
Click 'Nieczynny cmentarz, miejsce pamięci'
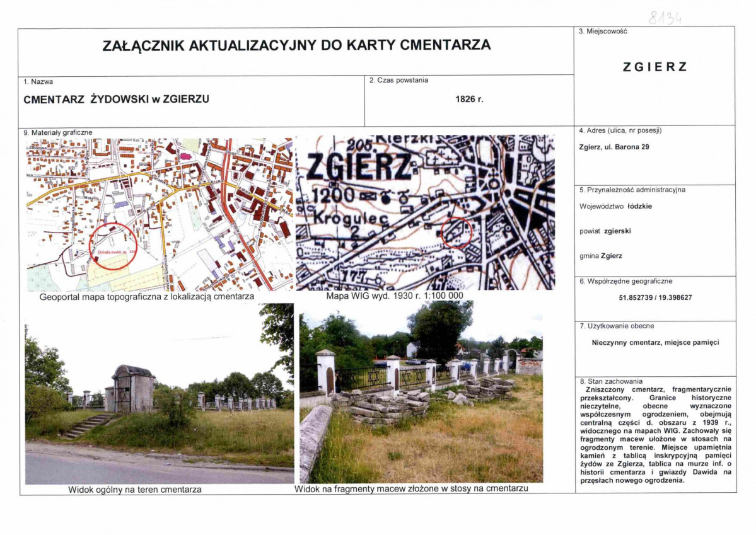655,343
